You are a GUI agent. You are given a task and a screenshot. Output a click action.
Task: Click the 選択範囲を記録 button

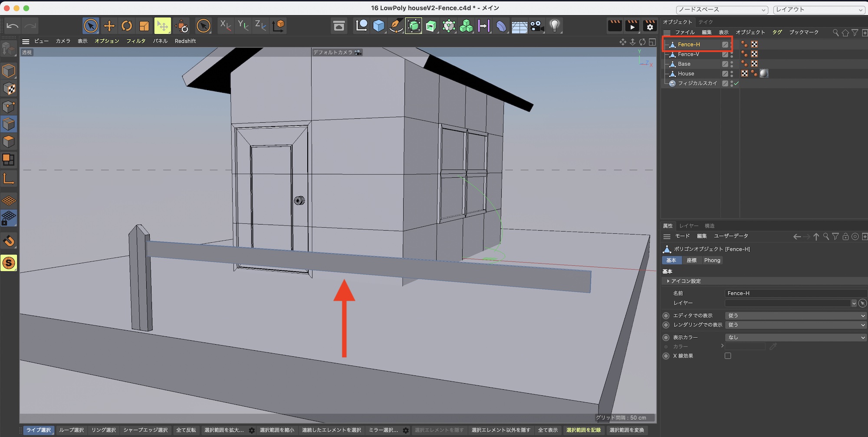[x=583, y=430]
